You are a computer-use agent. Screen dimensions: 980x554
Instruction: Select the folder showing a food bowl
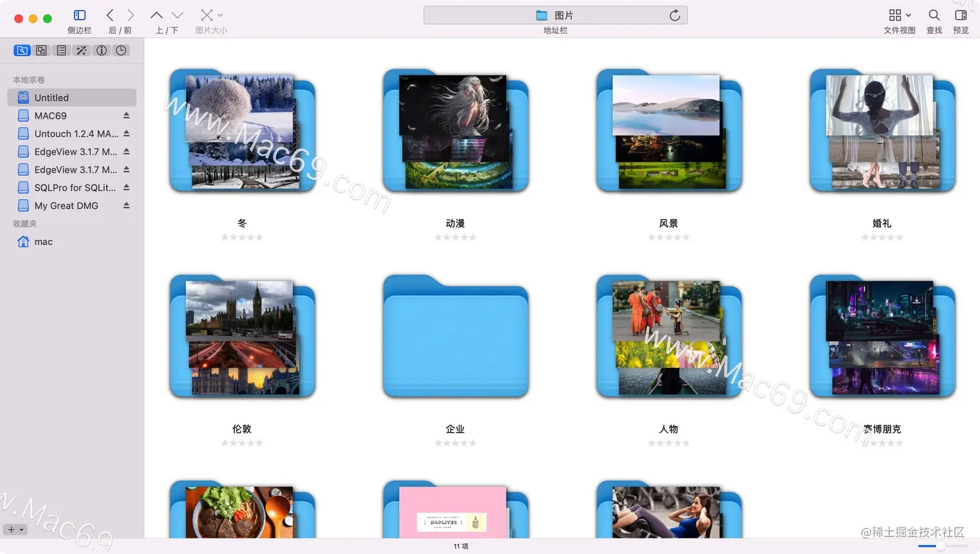pyautogui.click(x=242, y=509)
